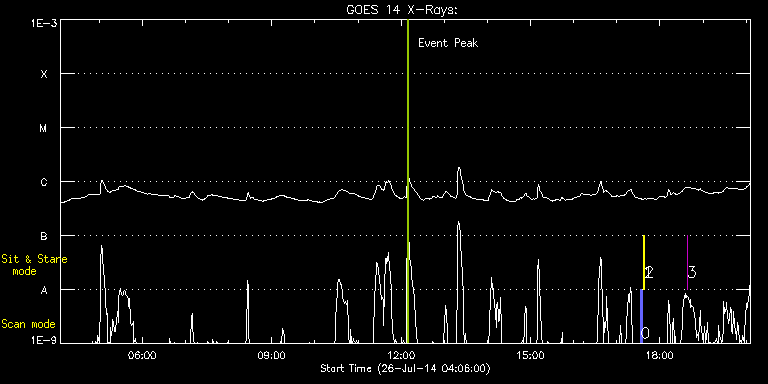Click the 'Event Peak' label
The height and width of the screenshot is (384, 768).
448,43
